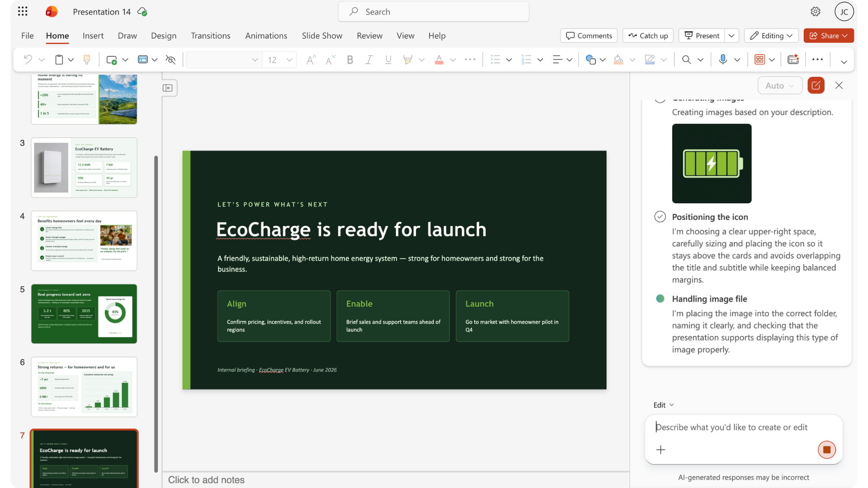Click the shape outline pen icon

pyautogui.click(x=650, y=60)
